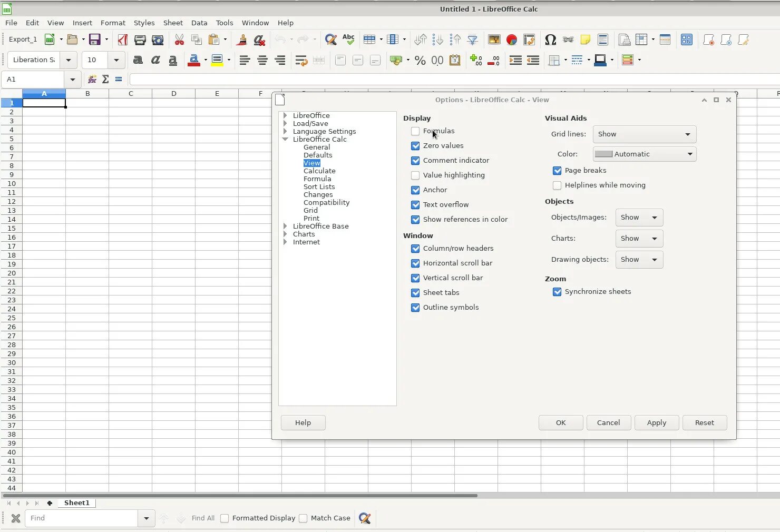This screenshot has width=780, height=532.
Task: Click the Font Color red swatch icon
Action: click(x=193, y=60)
